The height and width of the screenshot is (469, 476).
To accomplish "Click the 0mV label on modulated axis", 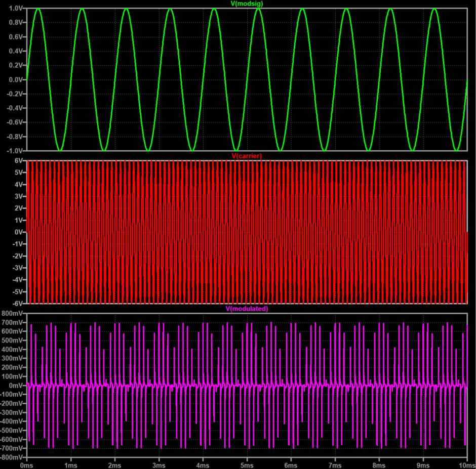I will (x=16, y=386).
